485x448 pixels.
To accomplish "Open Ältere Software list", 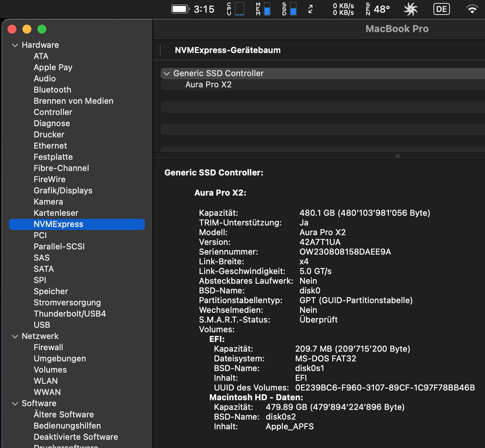I will pyautogui.click(x=64, y=414).
